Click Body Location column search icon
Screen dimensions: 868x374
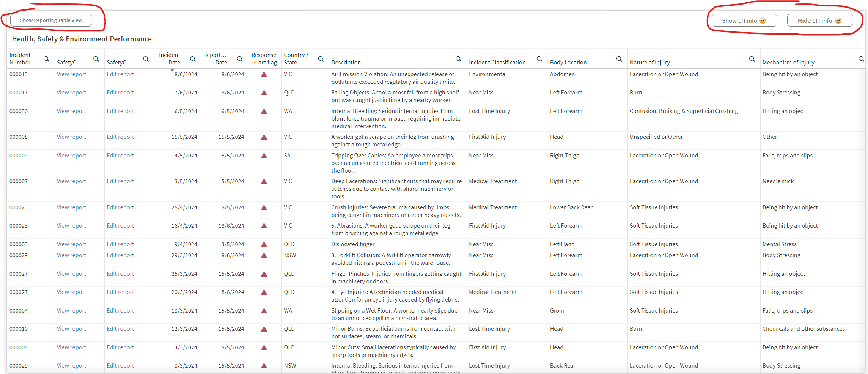coord(619,59)
